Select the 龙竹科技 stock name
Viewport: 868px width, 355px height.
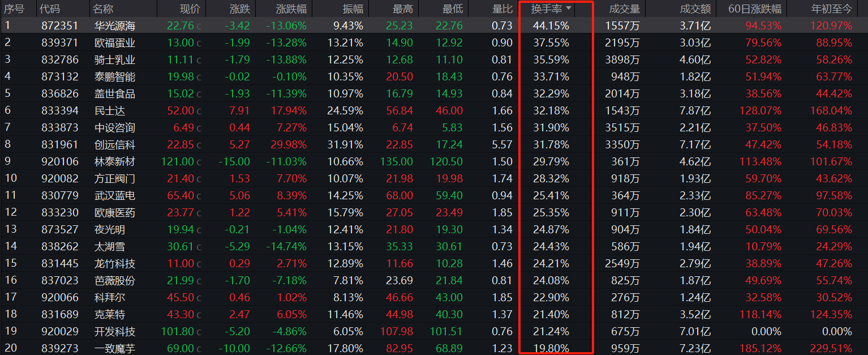coord(115,263)
